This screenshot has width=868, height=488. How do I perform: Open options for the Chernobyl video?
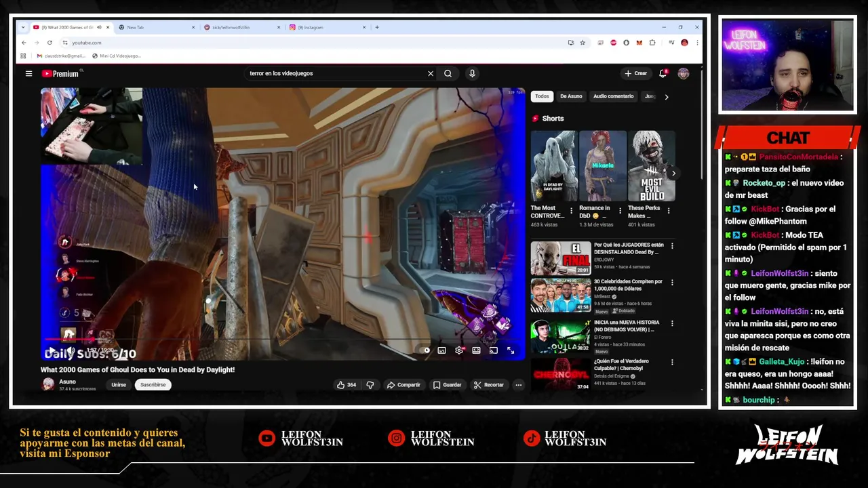[672, 362]
